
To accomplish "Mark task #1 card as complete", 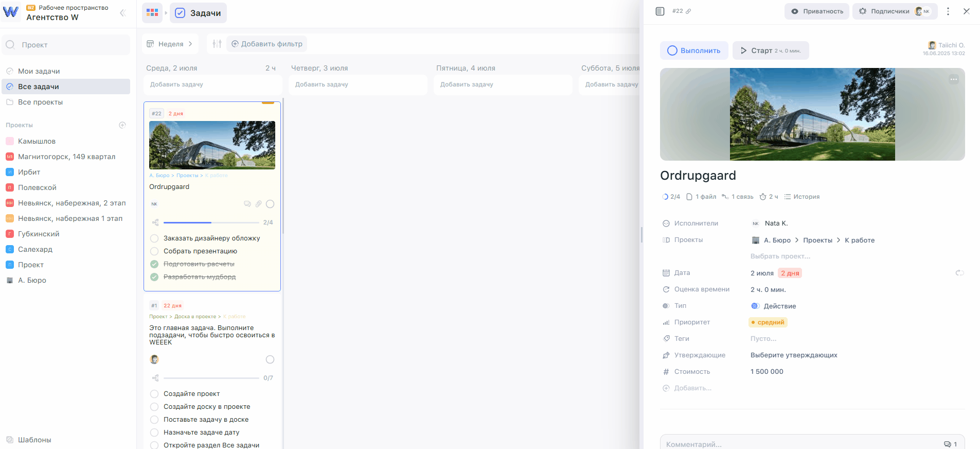I will click(270, 359).
